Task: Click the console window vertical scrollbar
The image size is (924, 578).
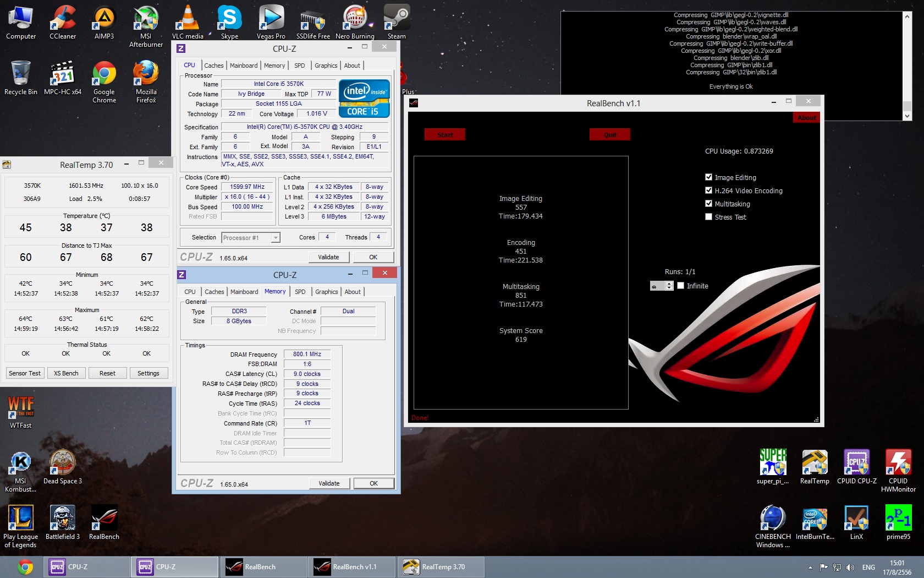Action: [907, 66]
